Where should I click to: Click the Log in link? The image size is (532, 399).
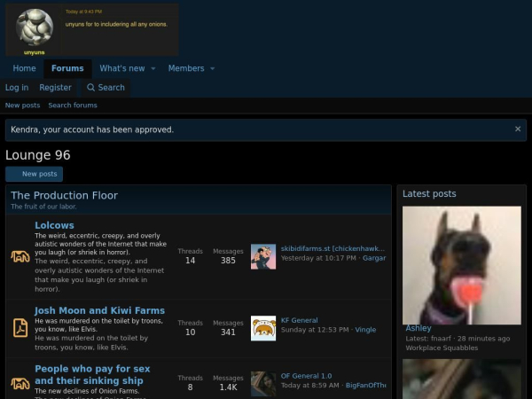[17, 88]
